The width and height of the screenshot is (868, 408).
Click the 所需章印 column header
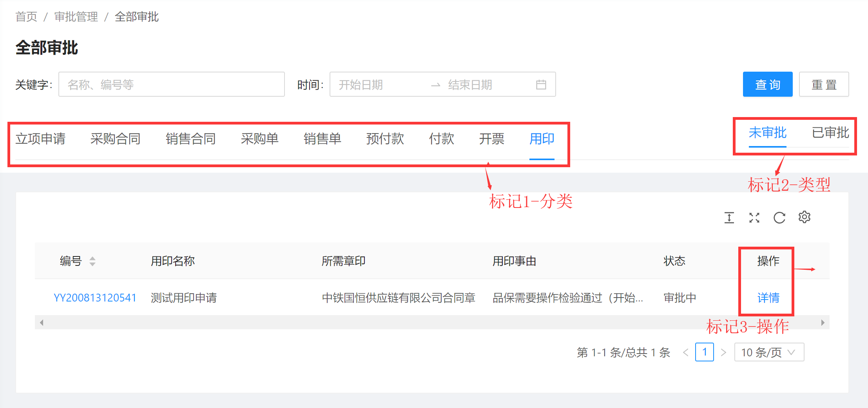pos(344,261)
